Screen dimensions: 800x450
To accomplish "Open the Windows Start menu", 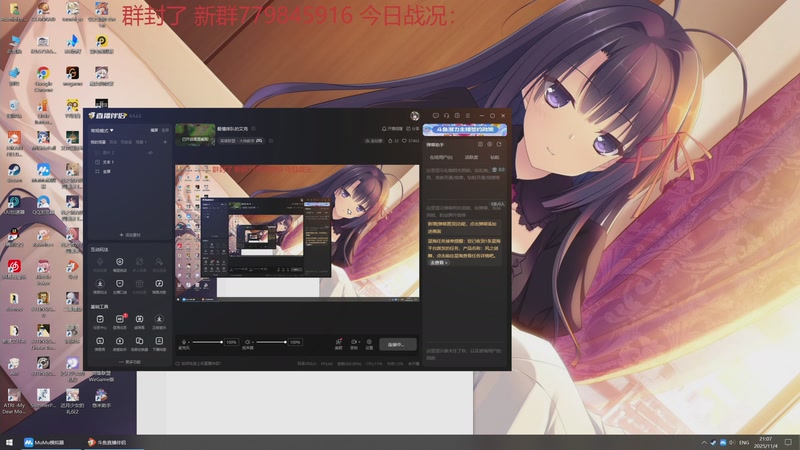I will pyautogui.click(x=9, y=442).
